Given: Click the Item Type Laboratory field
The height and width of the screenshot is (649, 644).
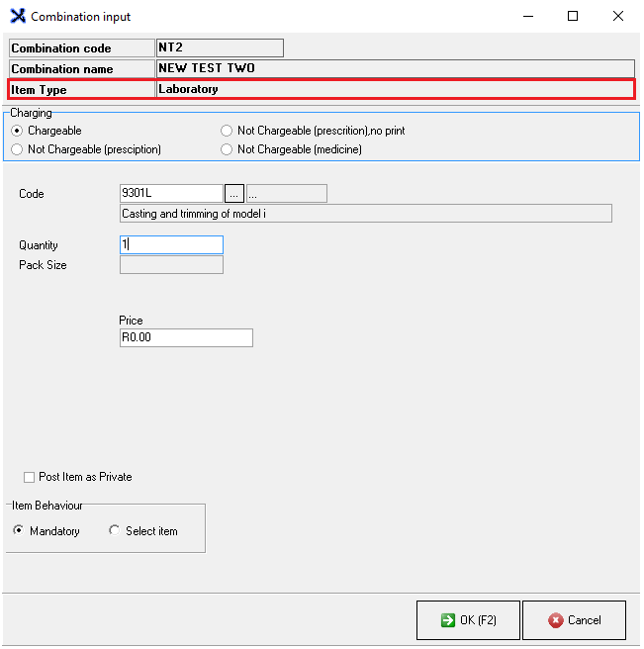Looking at the screenshot, I should tap(394, 89).
